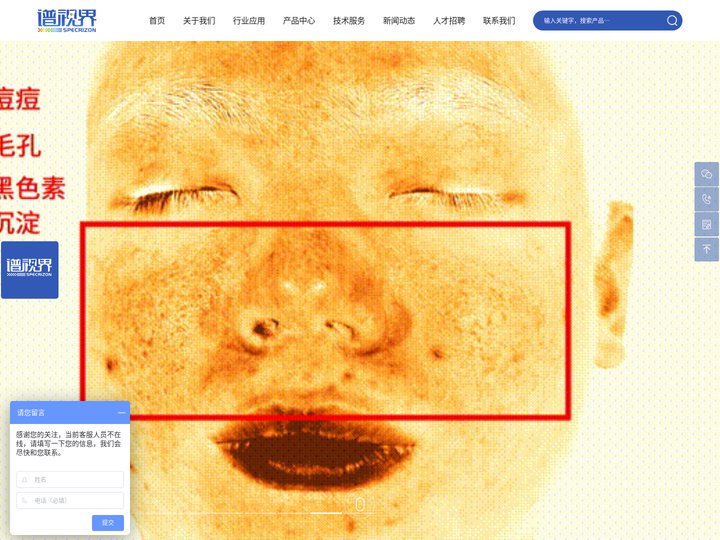Open the 关于我们 menu item
Image resolution: width=720 pixels, height=540 pixels.
(x=199, y=21)
